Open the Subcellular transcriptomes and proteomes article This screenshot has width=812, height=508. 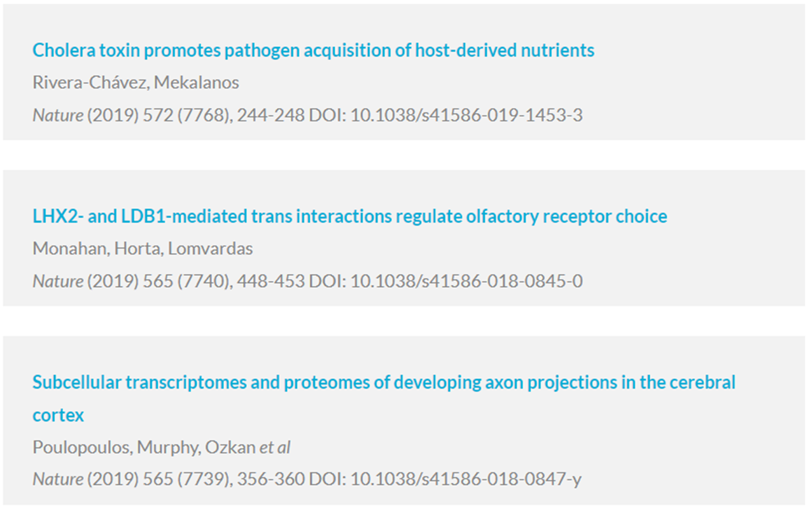(384, 398)
